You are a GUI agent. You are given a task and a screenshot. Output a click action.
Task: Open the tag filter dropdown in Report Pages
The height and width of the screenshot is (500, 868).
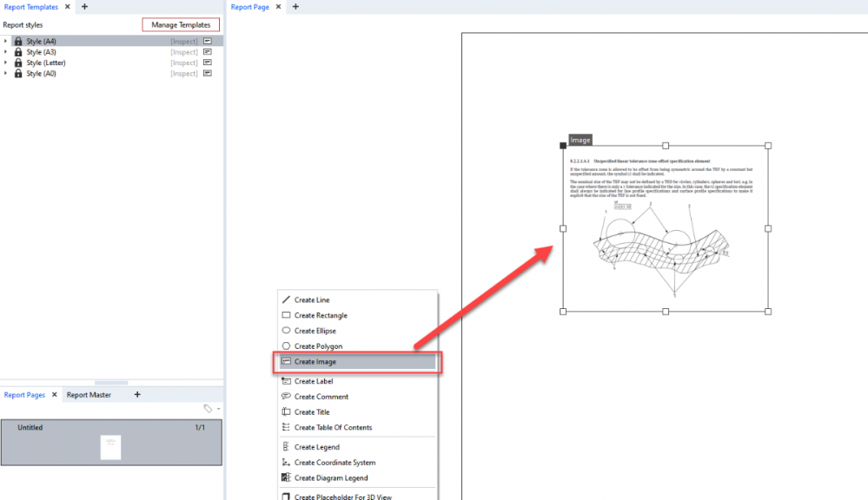(x=211, y=408)
